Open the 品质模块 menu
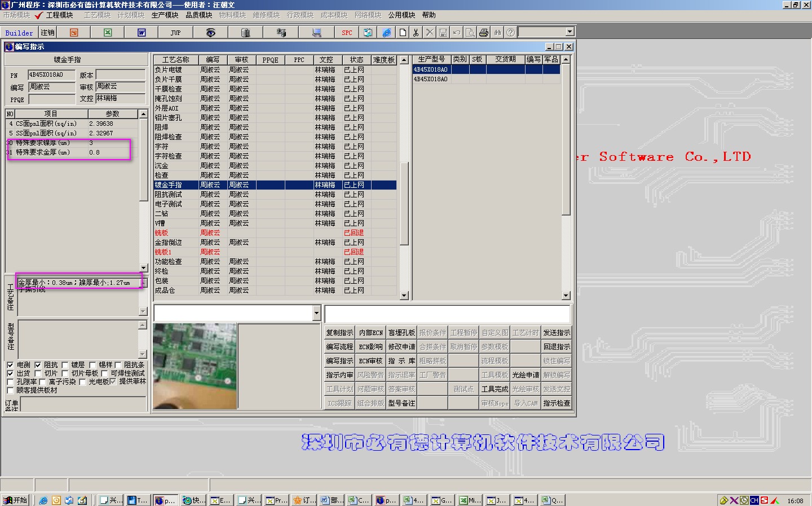 [x=199, y=15]
